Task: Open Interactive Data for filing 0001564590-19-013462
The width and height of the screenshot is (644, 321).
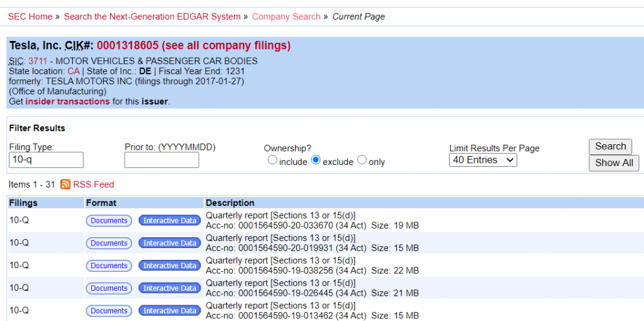Action: pyautogui.click(x=170, y=311)
